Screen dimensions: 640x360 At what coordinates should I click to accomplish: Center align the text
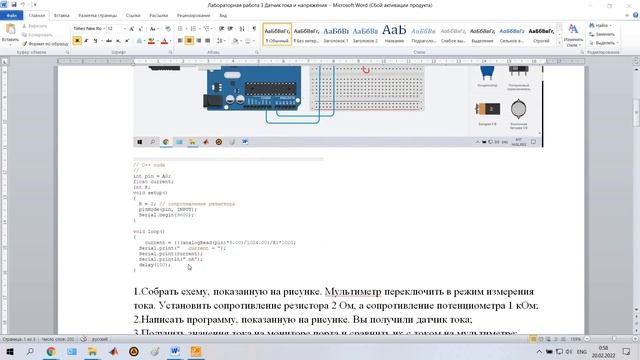pos(189,41)
